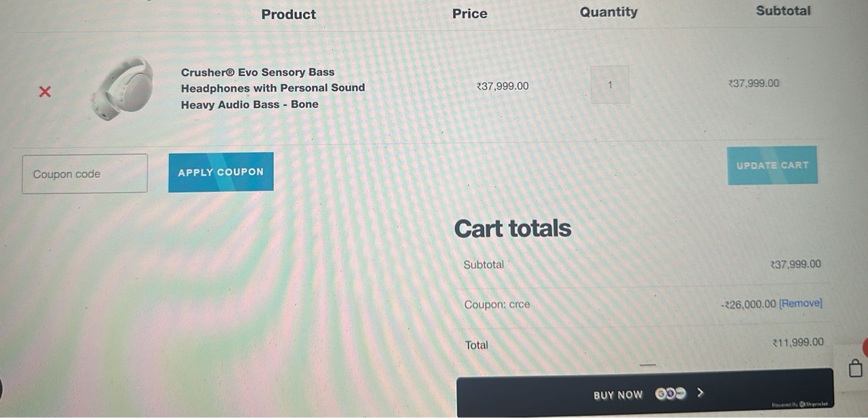Click the Paytm icon in payment icons
868x418 pixels.
[x=679, y=394]
